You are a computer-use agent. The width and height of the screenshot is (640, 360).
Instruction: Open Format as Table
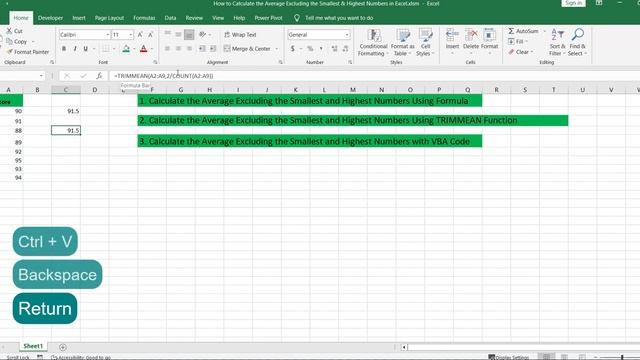click(402, 42)
